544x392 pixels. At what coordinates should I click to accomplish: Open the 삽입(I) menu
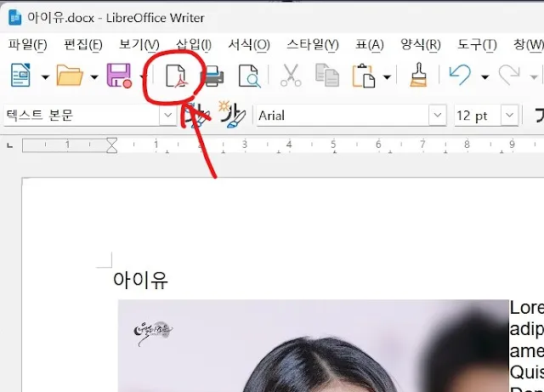(x=194, y=44)
